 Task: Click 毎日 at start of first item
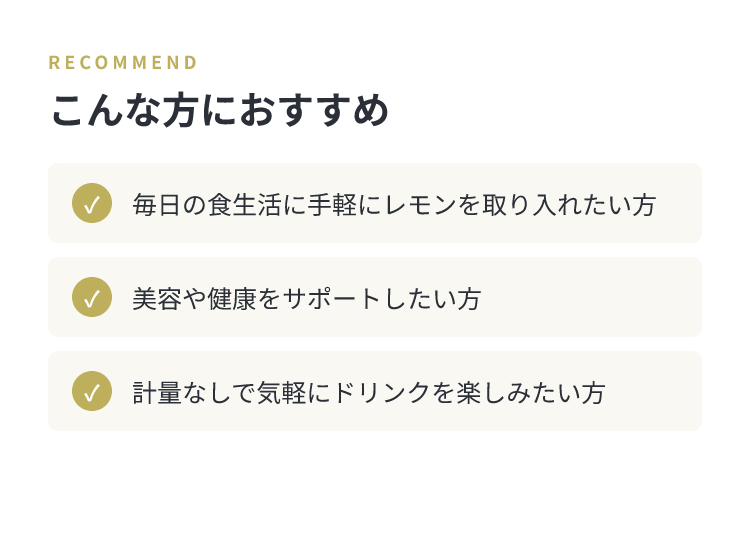pyautogui.click(x=157, y=205)
